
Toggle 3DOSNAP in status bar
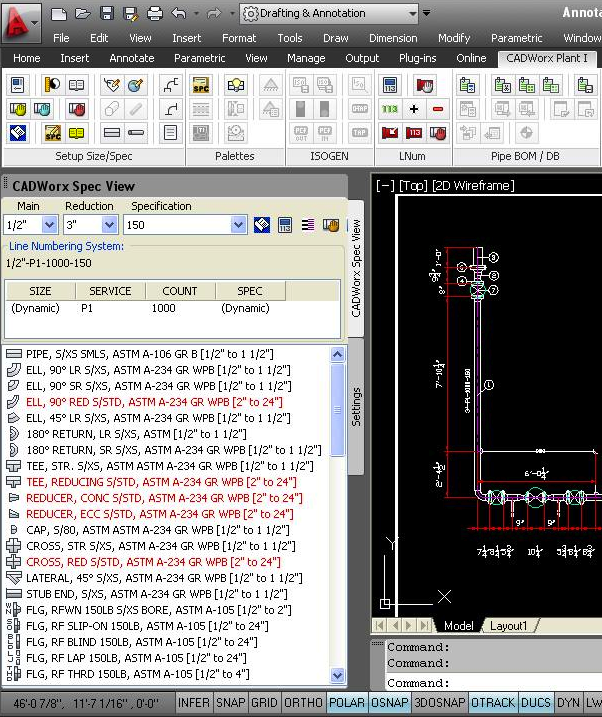(439, 702)
